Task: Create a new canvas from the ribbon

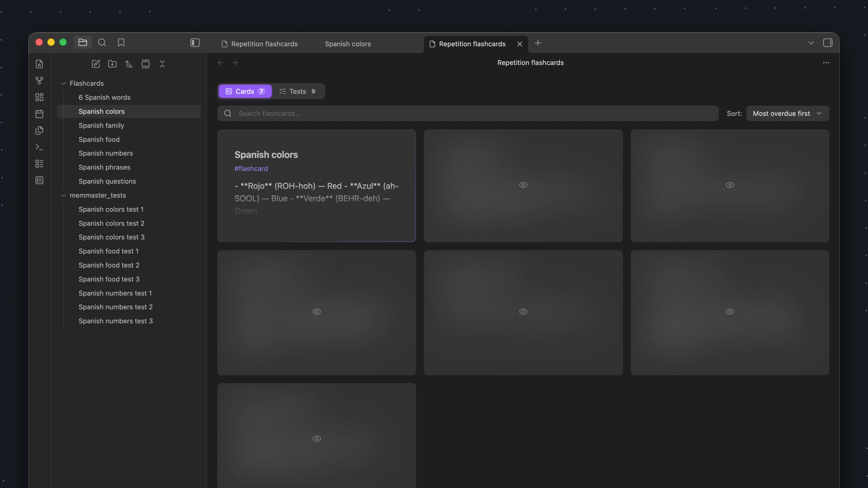Action: coord(39,97)
